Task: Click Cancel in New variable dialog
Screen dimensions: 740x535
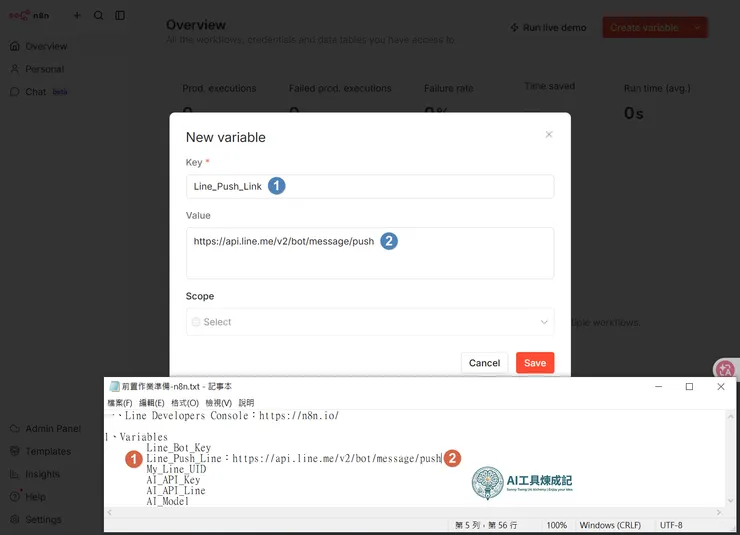Action: [484, 363]
